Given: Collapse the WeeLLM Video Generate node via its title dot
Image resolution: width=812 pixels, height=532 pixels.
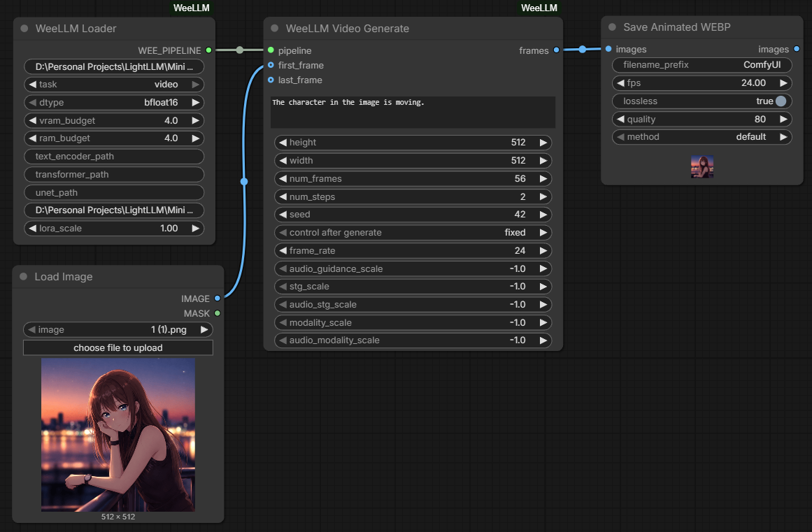Looking at the screenshot, I should point(275,29).
